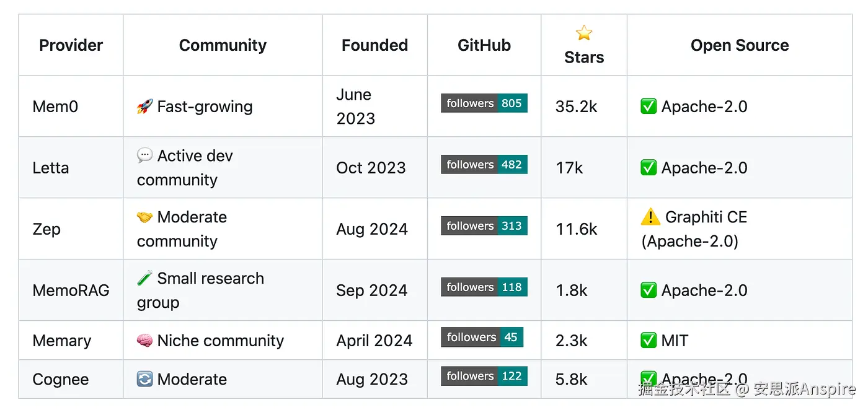Image resolution: width=868 pixels, height=410 pixels.
Task: Click the handshake emoji in Zep row
Action: [144, 217]
